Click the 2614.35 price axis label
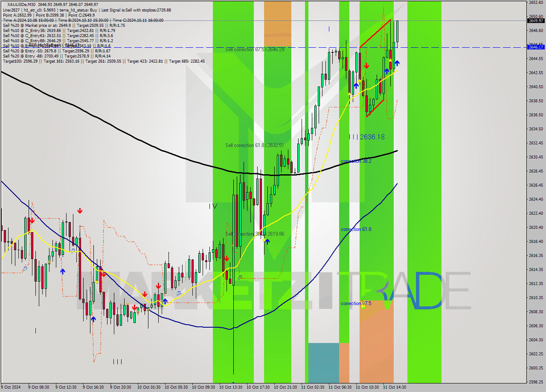The image size is (546, 392). (536, 270)
